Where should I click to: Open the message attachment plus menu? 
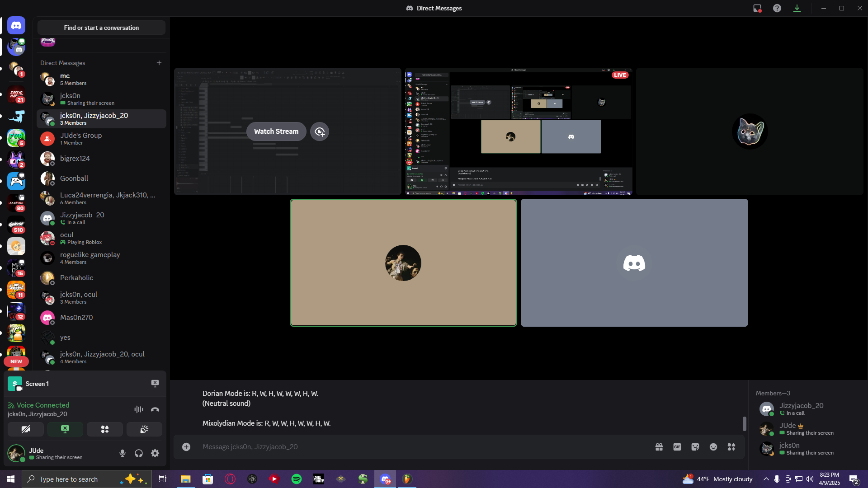point(186,447)
